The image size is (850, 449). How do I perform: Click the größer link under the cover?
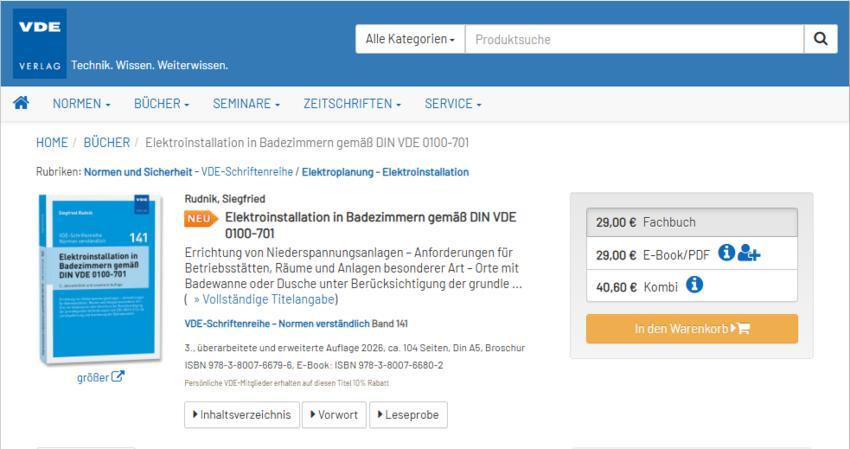93,377
